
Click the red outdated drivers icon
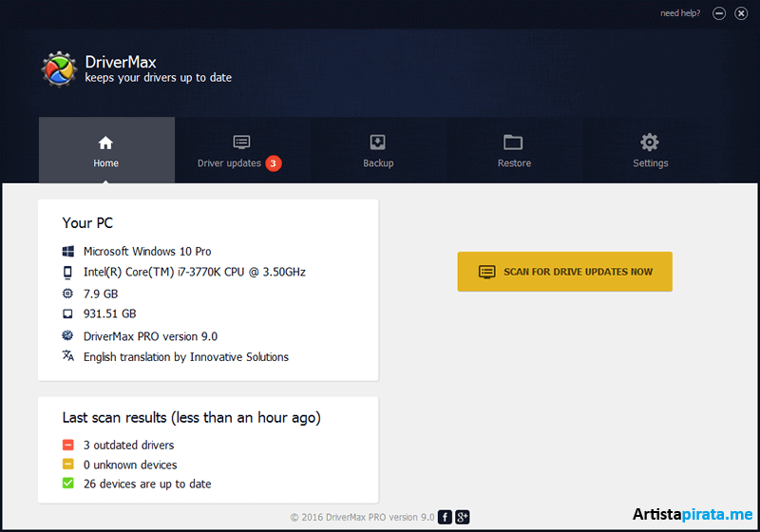68,445
